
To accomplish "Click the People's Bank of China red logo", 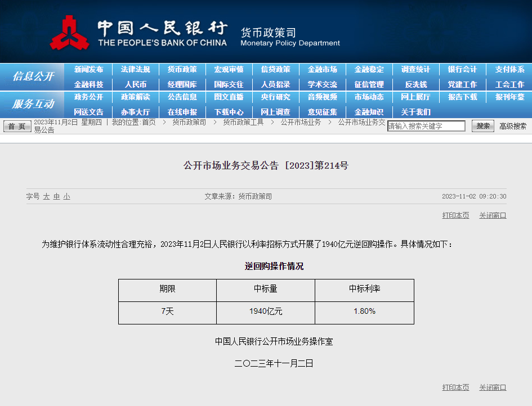I will click(x=70, y=33).
